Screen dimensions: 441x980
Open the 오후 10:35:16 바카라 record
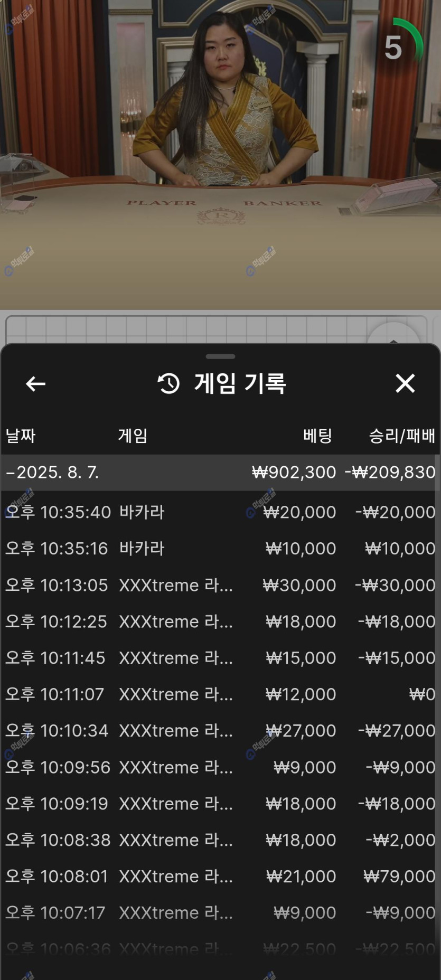point(220,548)
